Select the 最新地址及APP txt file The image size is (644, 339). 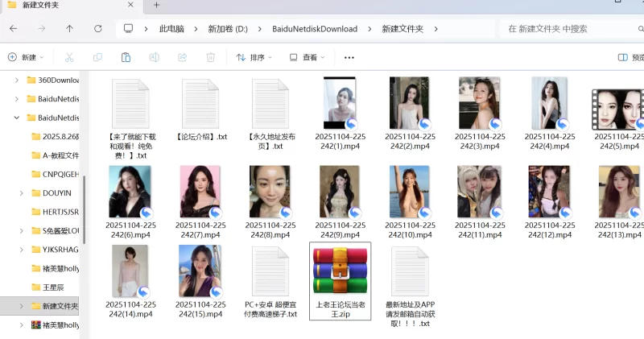pyautogui.click(x=410, y=287)
